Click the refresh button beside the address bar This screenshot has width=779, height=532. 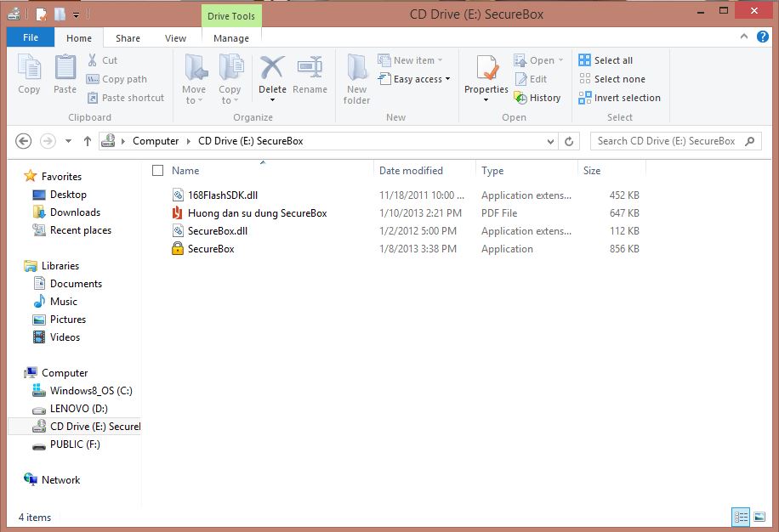click(570, 141)
